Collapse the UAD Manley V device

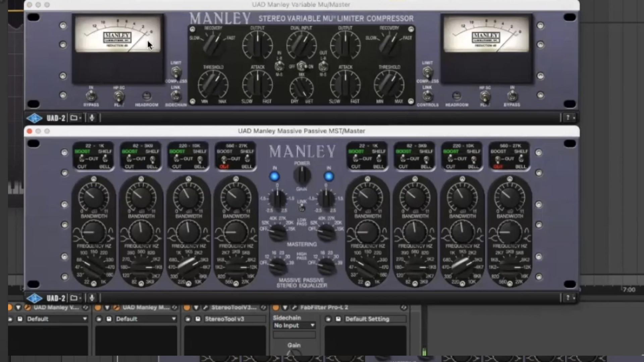[18, 307]
